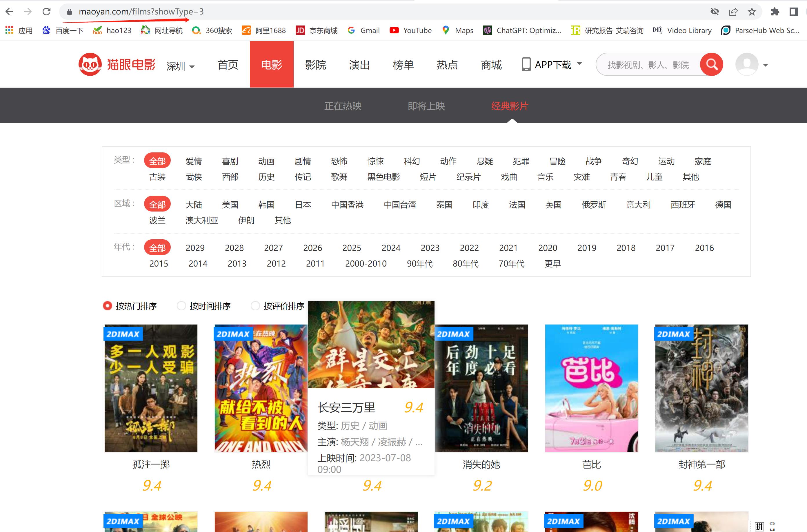Go back using the browser back arrow

pyautogui.click(x=9, y=12)
